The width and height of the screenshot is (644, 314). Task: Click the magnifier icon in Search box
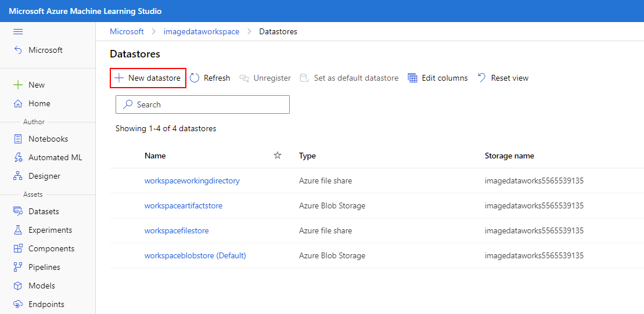tap(128, 104)
